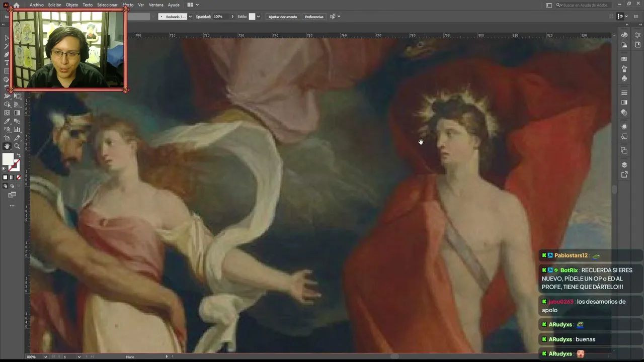Select the Mesh tool
This screenshot has width=644, height=362.
[7, 113]
